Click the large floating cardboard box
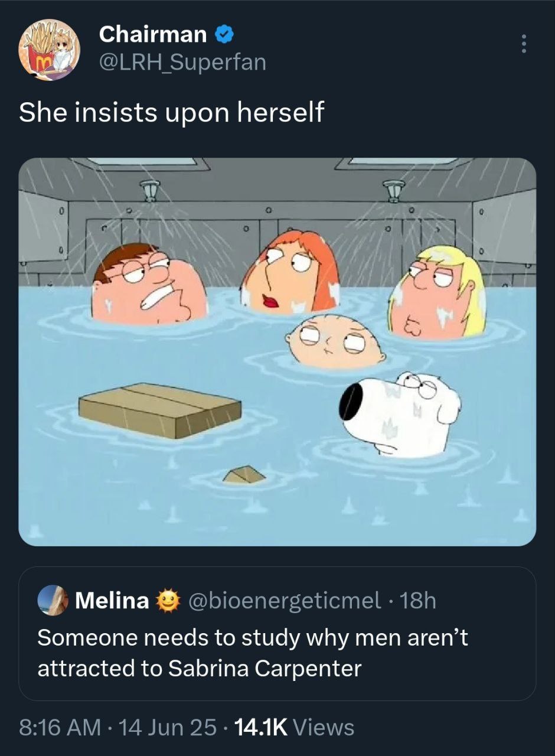 point(160,410)
